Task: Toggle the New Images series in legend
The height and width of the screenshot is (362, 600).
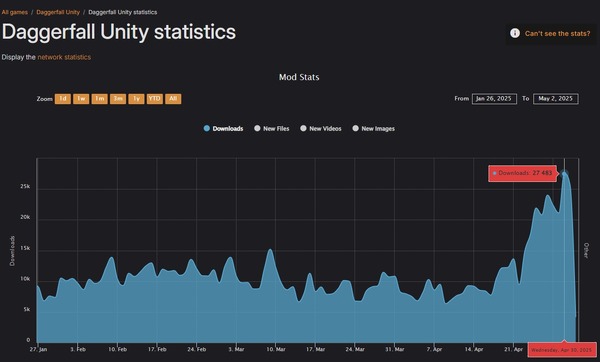Action: (x=373, y=129)
